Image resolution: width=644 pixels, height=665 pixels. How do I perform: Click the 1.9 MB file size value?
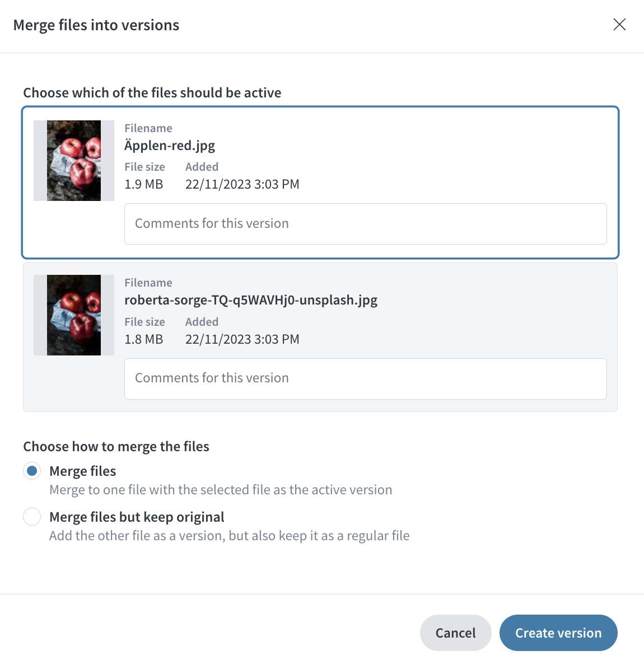click(143, 184)
